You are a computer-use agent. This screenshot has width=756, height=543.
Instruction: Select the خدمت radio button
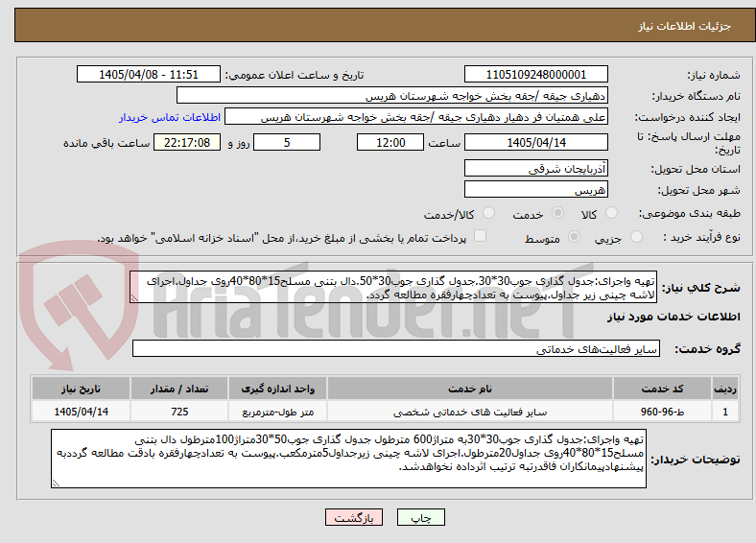(x=557, y=213)
